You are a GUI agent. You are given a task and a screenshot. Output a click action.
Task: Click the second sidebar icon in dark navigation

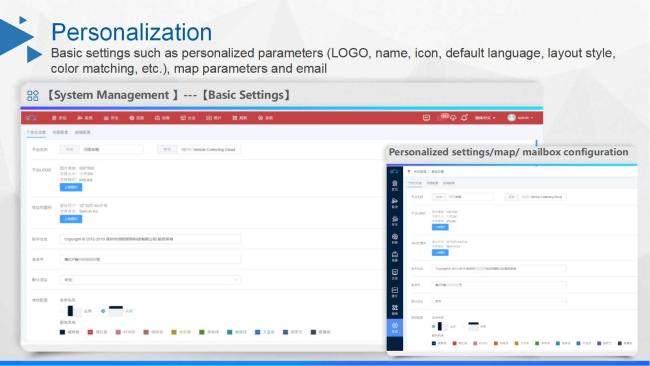[x=395, y=203]
